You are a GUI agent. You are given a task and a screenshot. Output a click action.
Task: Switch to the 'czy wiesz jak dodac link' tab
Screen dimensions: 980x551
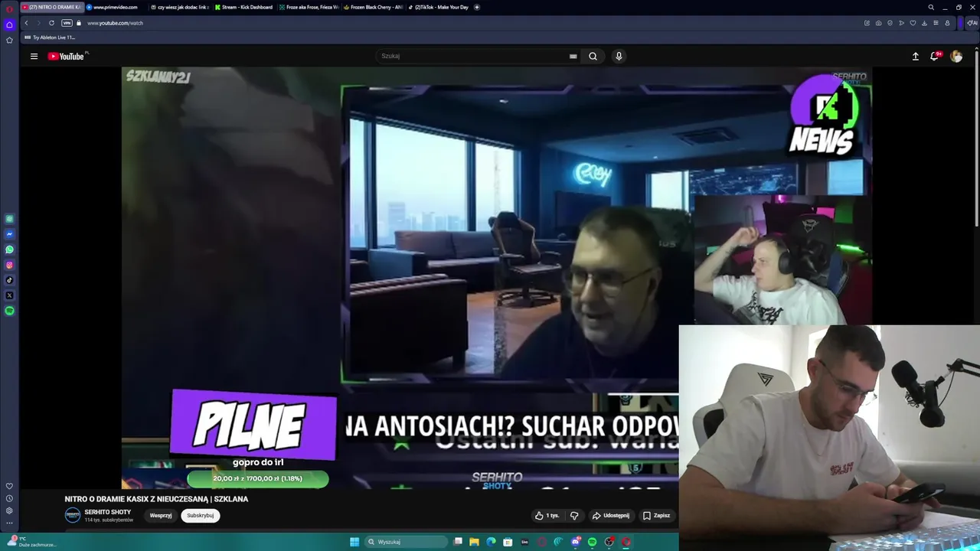click(x=180, y=7)
